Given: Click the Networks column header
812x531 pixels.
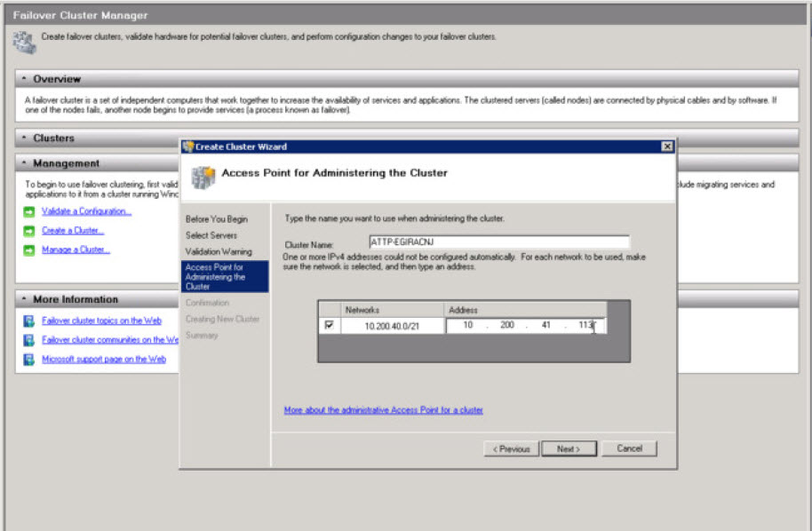Looking at the screenshot, I should tap(392, 310).
